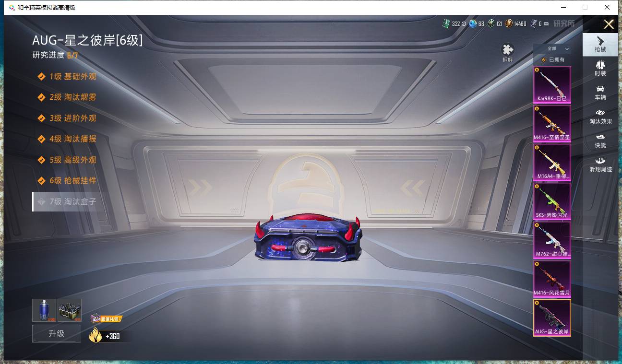This screenshot has height=364, width=622.
Task: Close the lab with the gold X
Action: point(609,24)
